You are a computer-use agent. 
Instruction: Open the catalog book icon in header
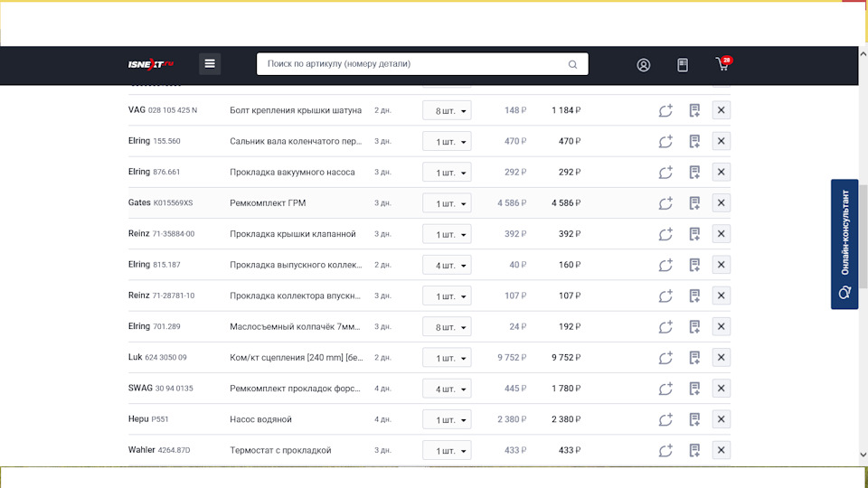click(683, 65)
